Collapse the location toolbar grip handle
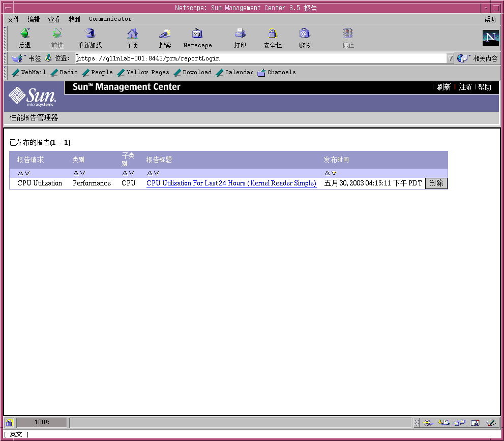Screen dimensions: 504x441 [x=5, y=58]
